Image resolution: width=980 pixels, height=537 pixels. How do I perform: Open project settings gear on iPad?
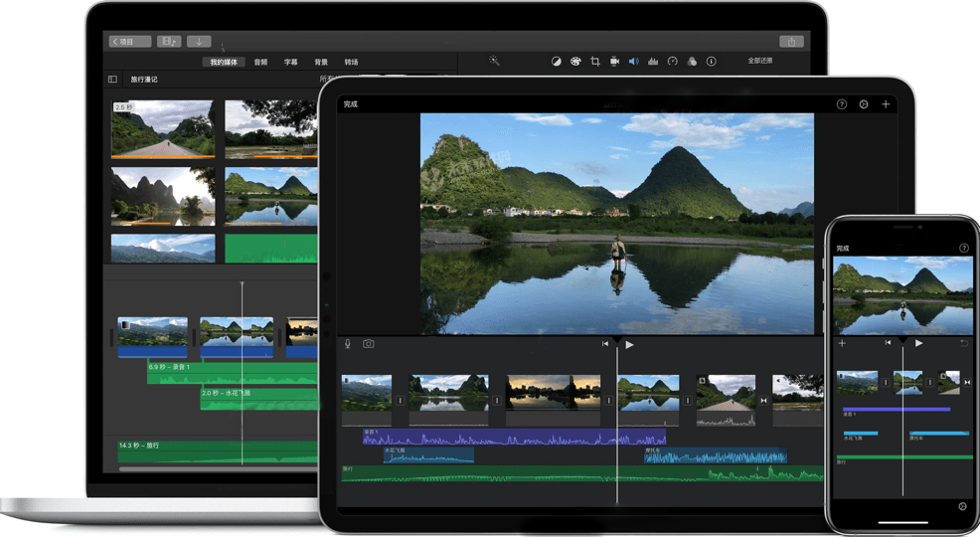(863, 104)
